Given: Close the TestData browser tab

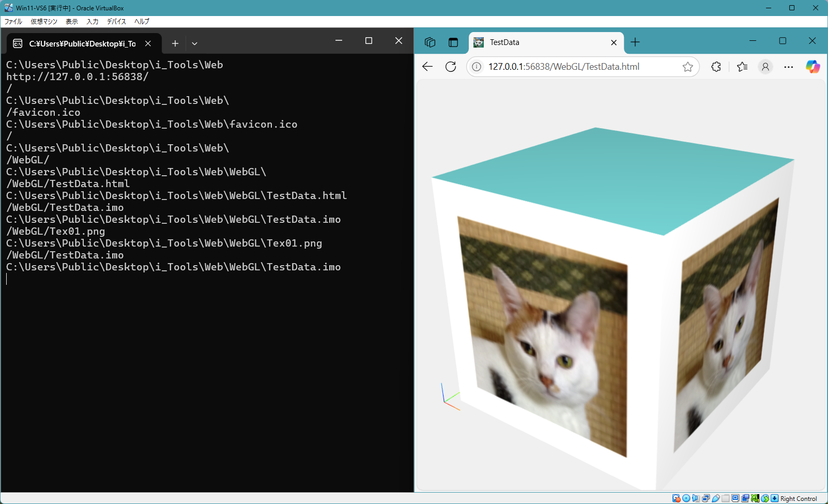Looking at the screenshot, I should (614, 42).
